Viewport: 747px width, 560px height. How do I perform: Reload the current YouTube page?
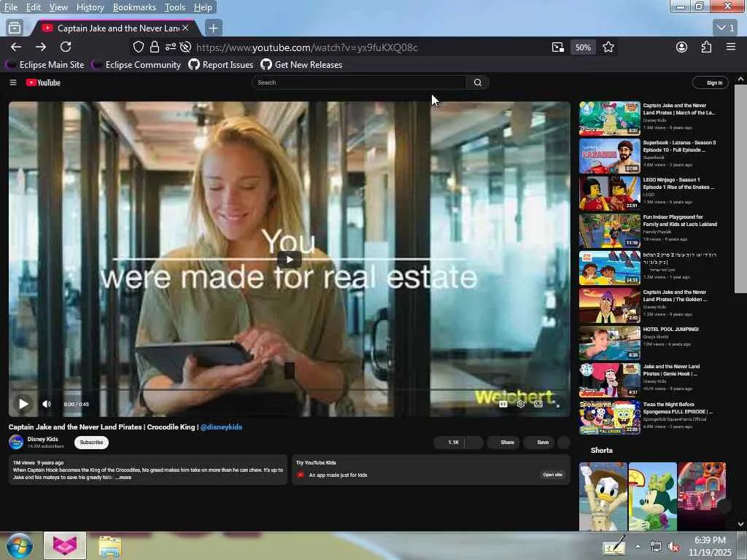66,47
